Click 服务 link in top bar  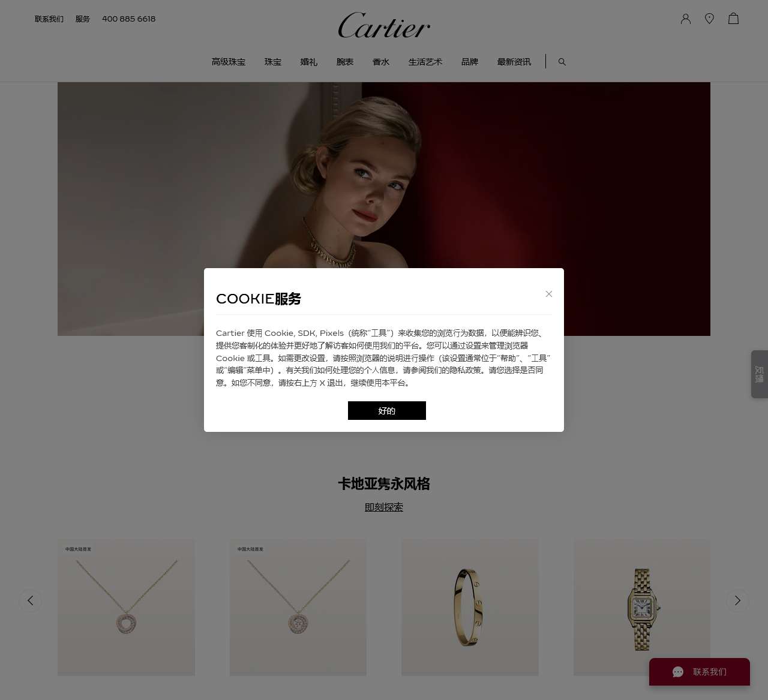point(83,19)
